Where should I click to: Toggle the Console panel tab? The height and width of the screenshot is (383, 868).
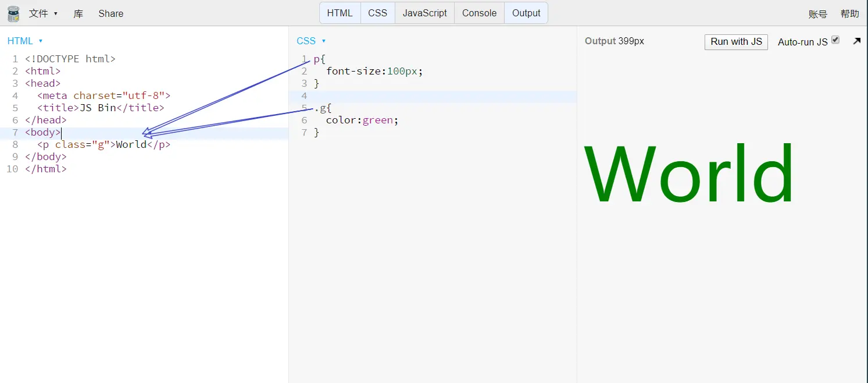point(479,13)
